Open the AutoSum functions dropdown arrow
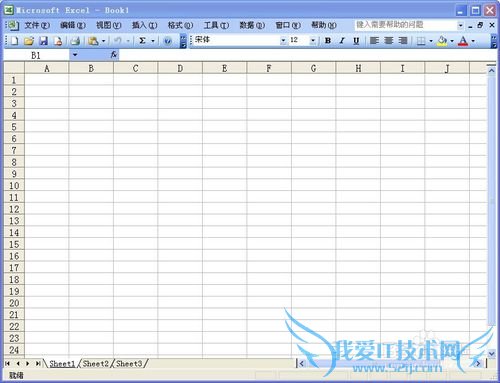Image resolution: width=500 pixels, height=383 pixels. tap(153, 41)
